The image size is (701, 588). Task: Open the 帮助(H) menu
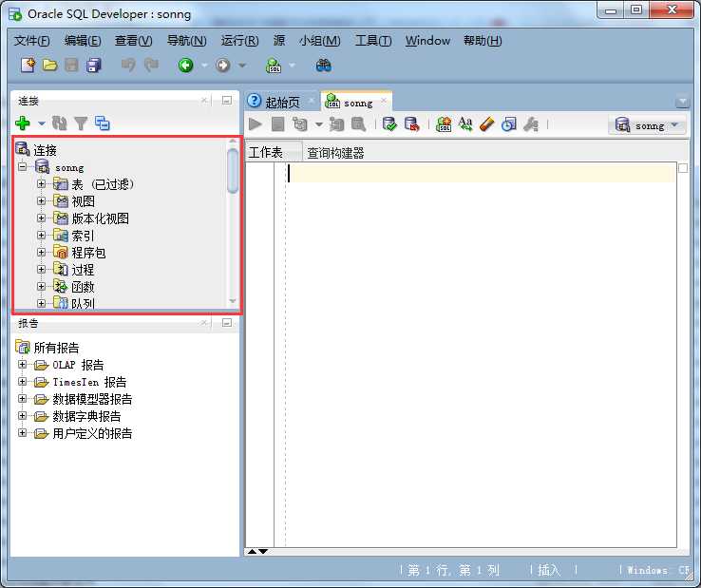483,41
